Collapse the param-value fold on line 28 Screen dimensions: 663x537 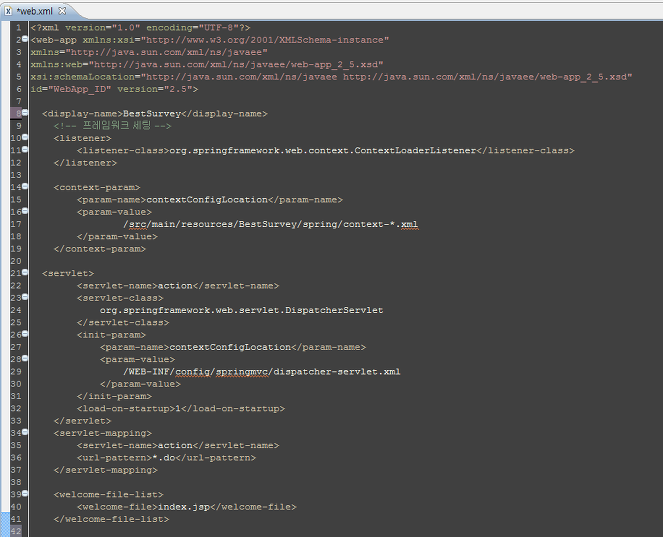25,358
